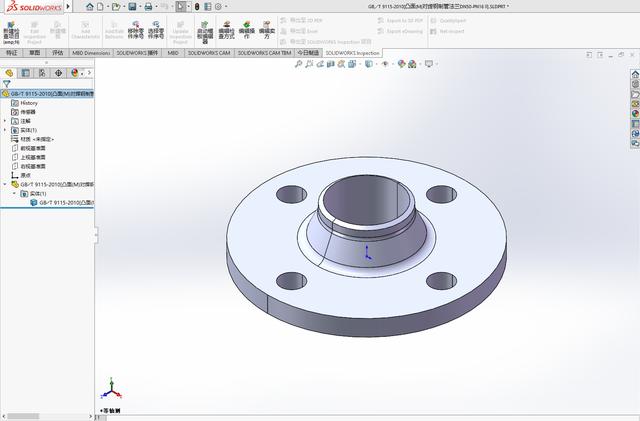
Task: Toggle Hide/Show Items eye icon
Action: pyautogui.click(x=384, y=64)
